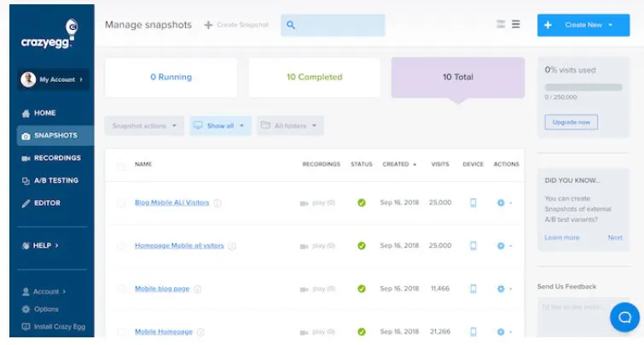Switch to grid view icon

pos(501,24)
